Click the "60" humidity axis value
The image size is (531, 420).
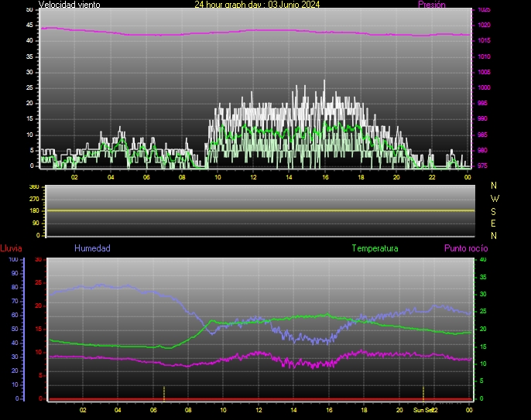pos(15,316)
